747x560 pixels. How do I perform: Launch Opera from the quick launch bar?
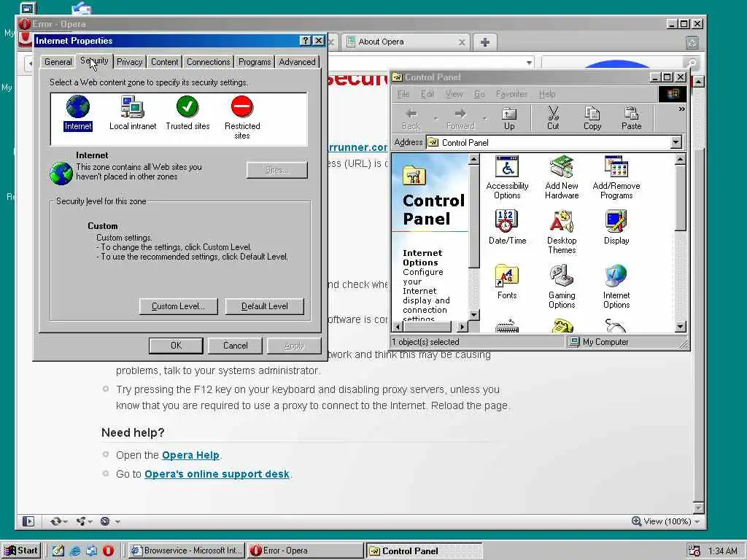(108, 551)
